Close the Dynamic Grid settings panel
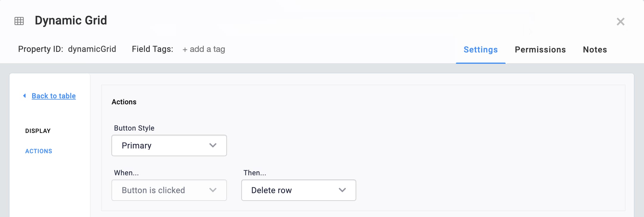Screen dimensions: 644x217 click(x=620, y=21)
